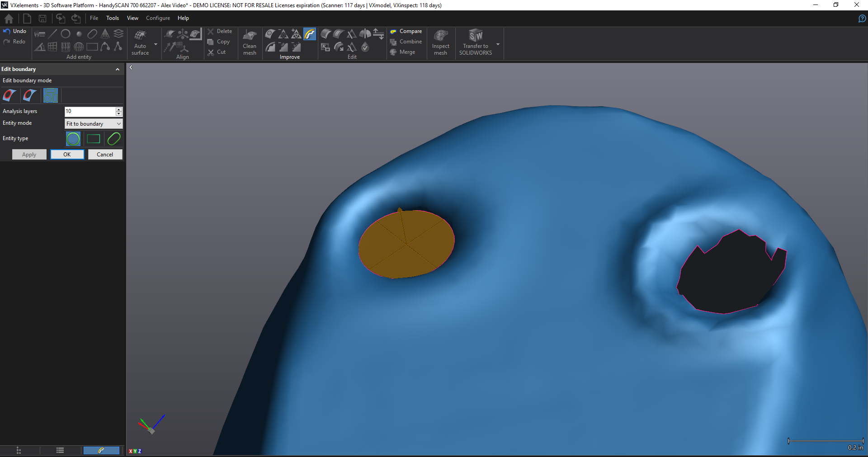
Task: Click the Cancel button
Action: 105,155
